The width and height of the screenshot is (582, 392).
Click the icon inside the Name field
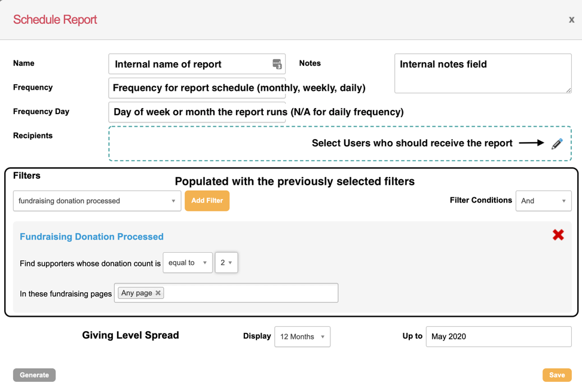(277, 64)
